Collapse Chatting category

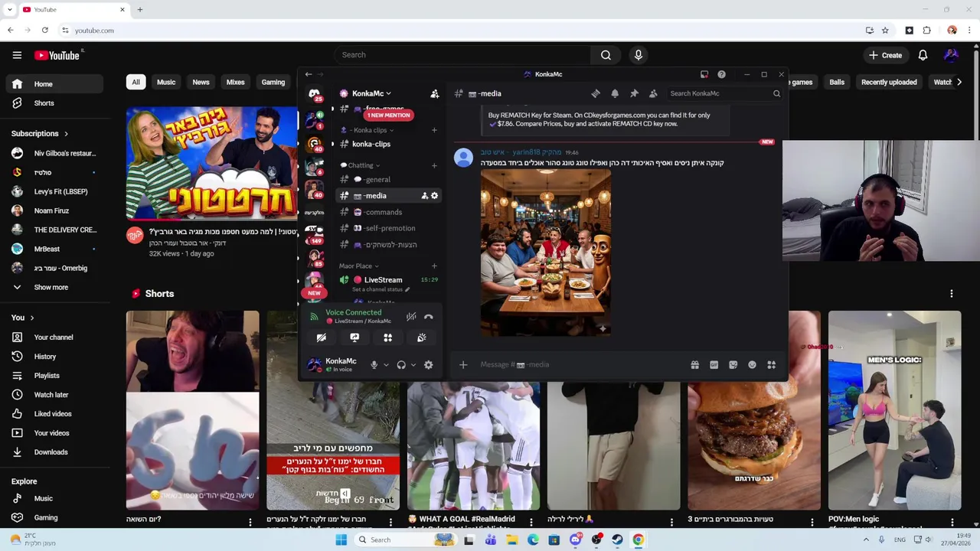(361, 165)
